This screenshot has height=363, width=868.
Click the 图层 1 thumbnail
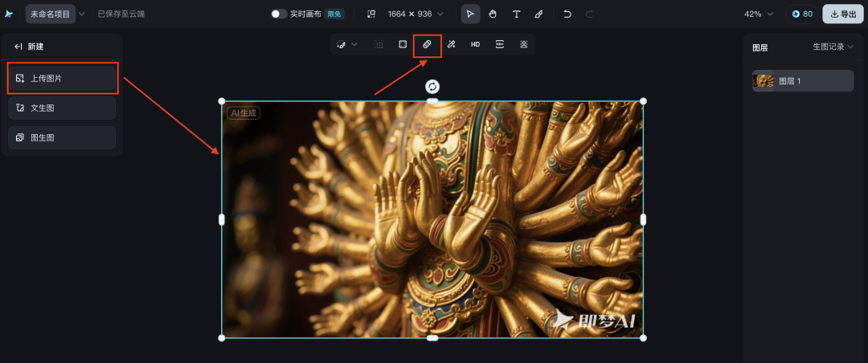(764, 81)
